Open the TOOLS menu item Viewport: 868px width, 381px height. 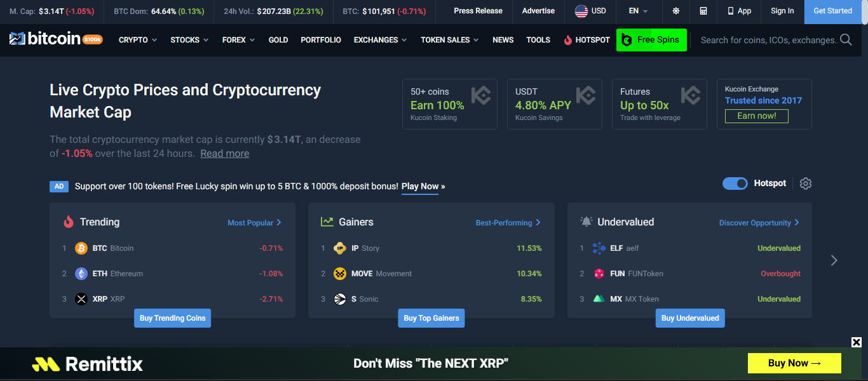pos(538,40)
